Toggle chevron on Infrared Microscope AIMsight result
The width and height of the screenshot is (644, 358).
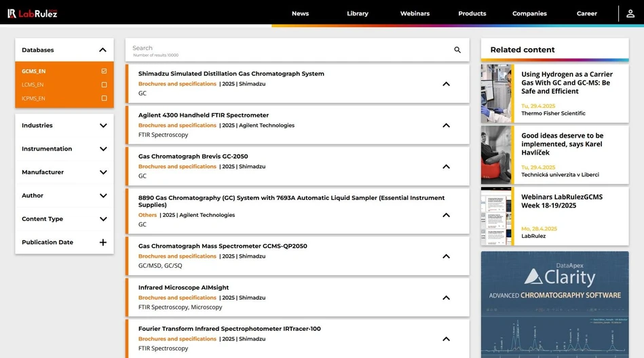pos(446,298)
